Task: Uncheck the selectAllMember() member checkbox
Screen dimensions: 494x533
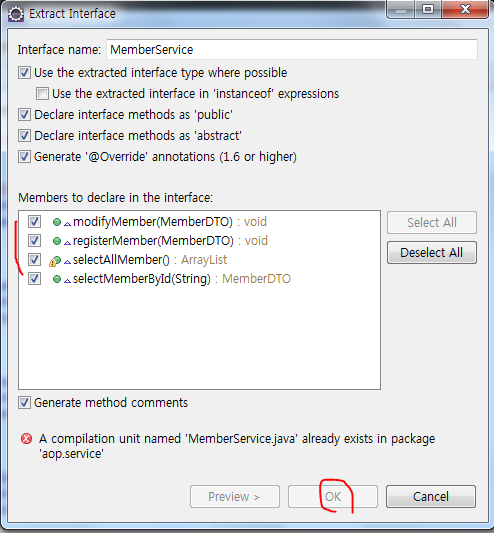Action: tap(34, 260)
